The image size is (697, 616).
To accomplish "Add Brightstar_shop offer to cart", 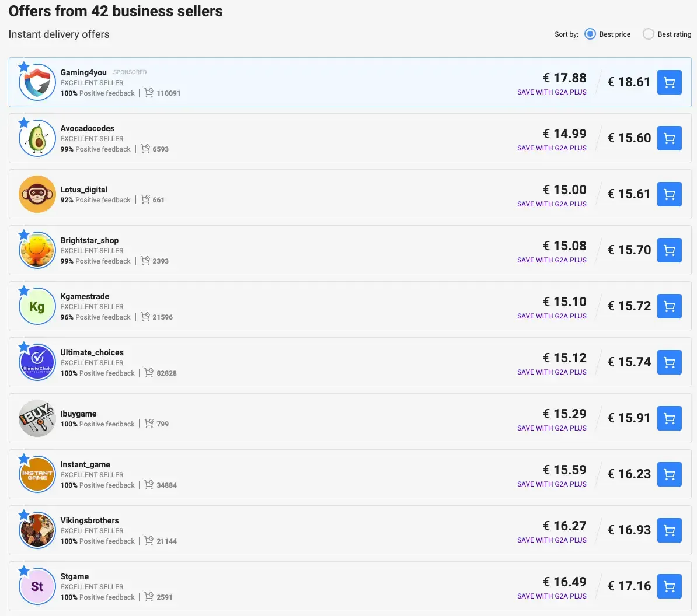I will click(x=669, y=250).
